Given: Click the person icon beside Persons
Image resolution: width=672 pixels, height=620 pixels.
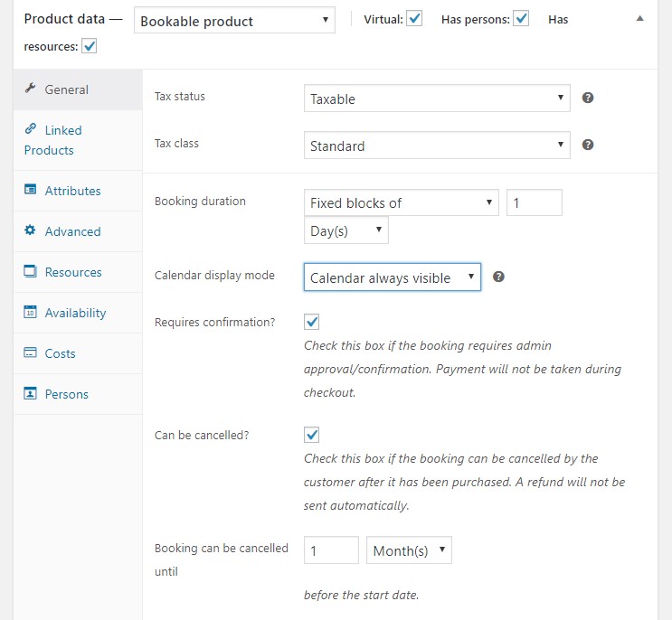Looking at the screenshot, I should (30, 393).
